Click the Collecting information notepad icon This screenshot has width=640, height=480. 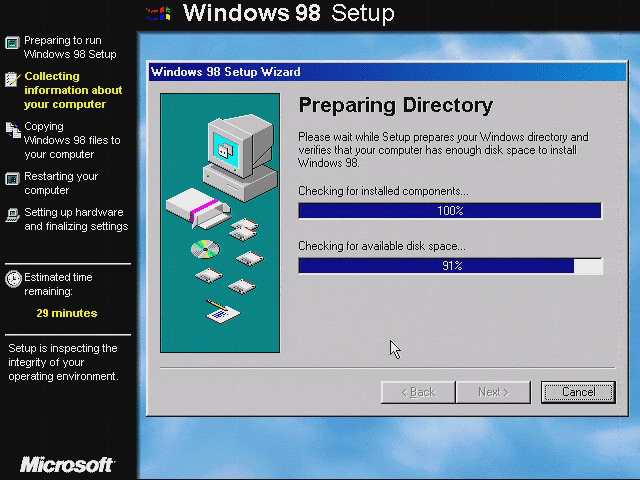[12, 79]
